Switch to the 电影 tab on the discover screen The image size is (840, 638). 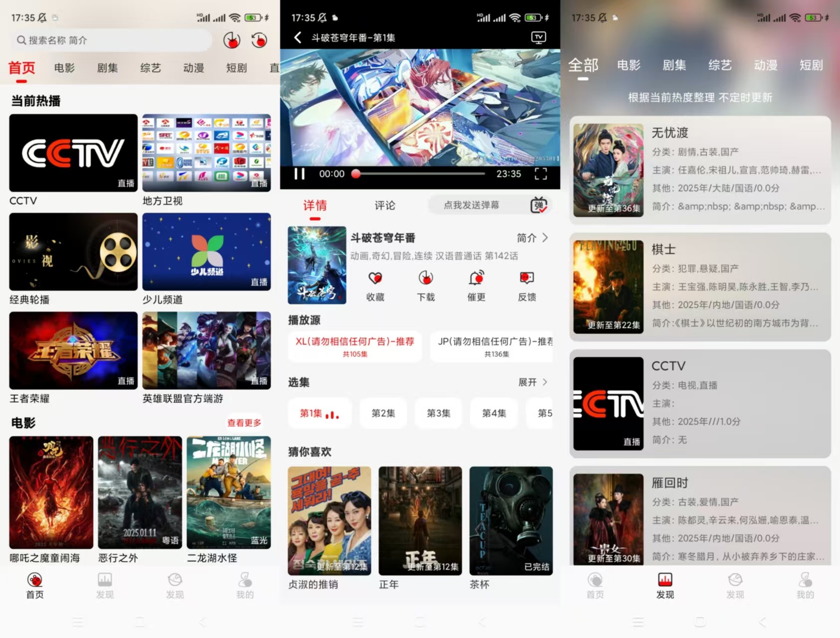coord(629,65)
